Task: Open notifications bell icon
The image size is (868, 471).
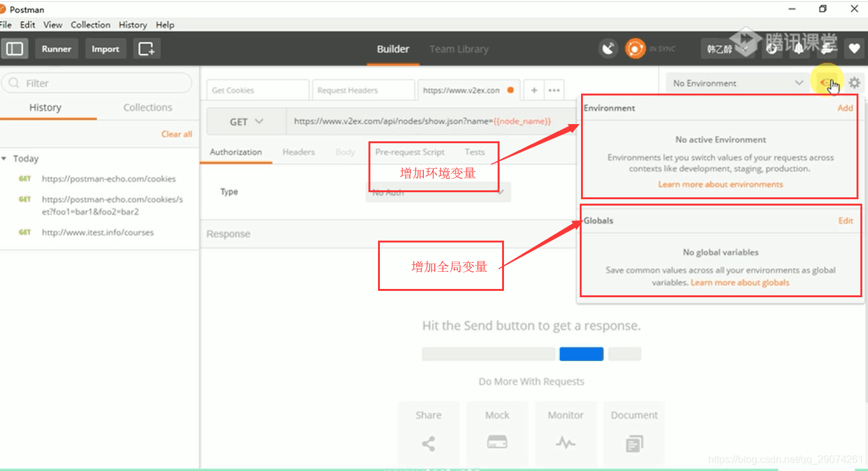Action: click(799, 48)
